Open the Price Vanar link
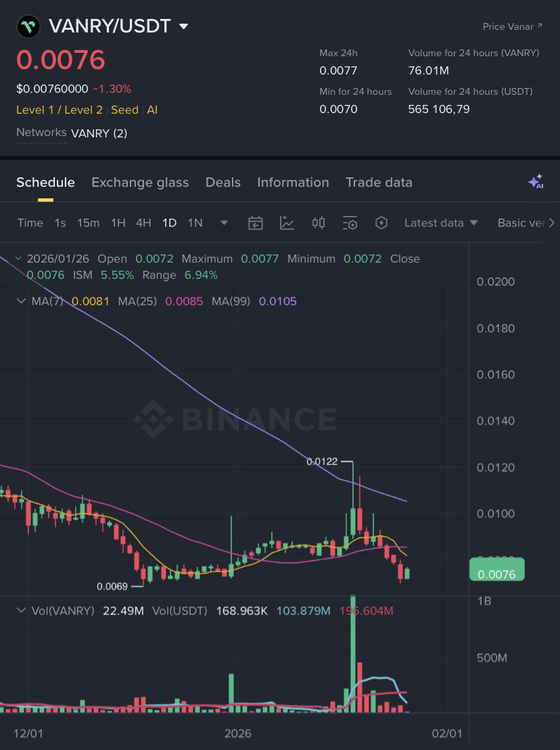This screenshot has height=750, width=560. tap(512, 26)
